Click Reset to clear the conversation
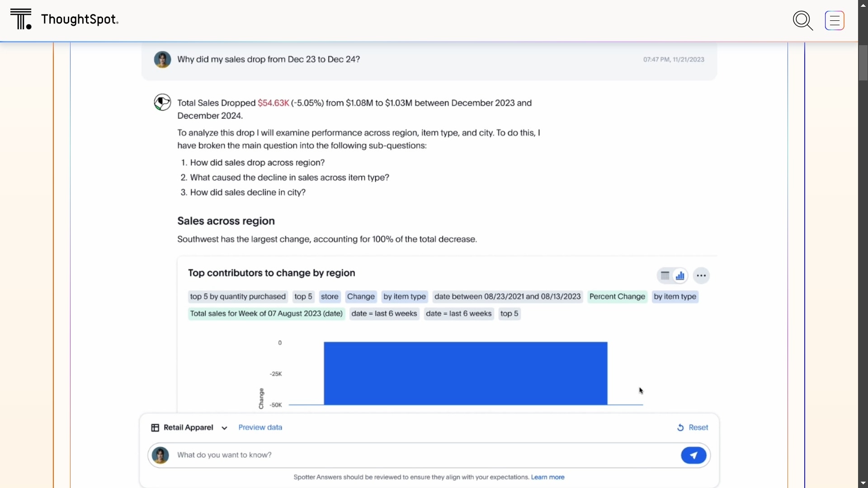868x488 pixels. (698, 427)
